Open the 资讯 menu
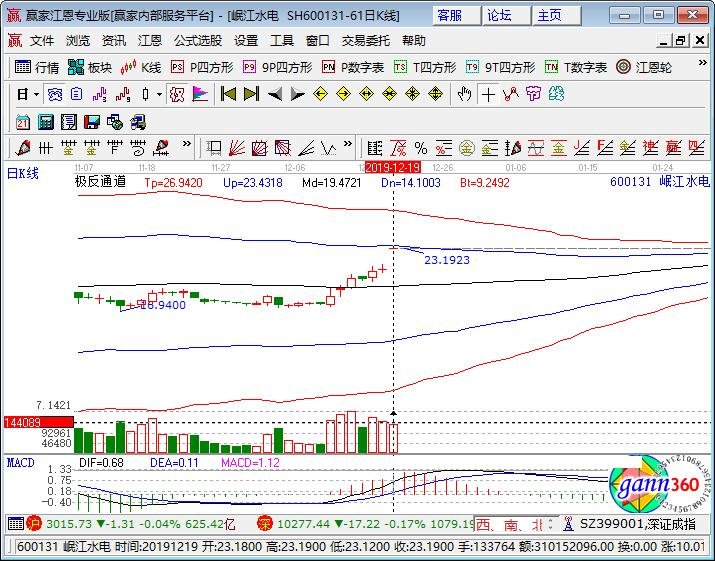This screenshot has height=561, width=715. point(114,41)
